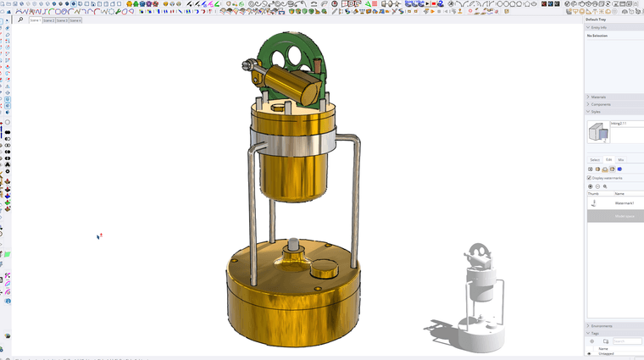Click the style preview thumbnail

(597, 132)
